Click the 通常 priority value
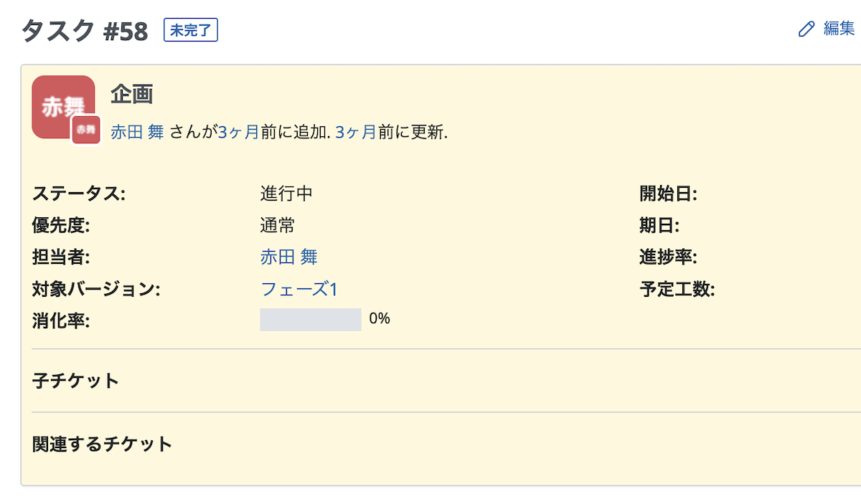861x504 pixels. coord(277,225)
